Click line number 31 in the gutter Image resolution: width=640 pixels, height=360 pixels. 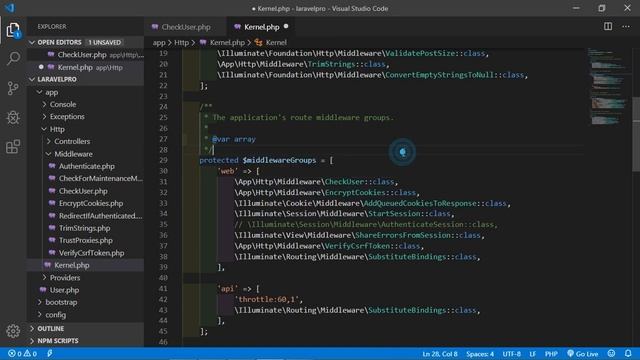163,182
